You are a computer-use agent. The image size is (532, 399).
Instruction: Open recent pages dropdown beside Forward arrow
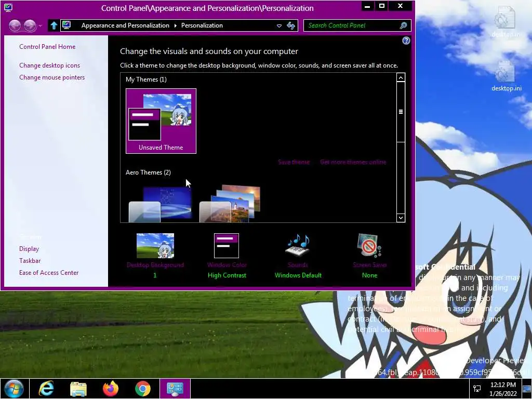tap(41, 26)
